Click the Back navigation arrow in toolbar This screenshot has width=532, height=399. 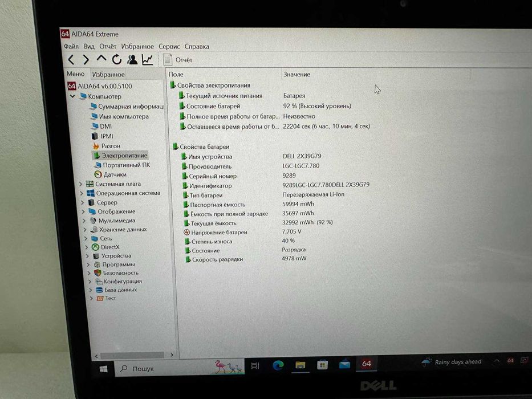coord(71,60)
